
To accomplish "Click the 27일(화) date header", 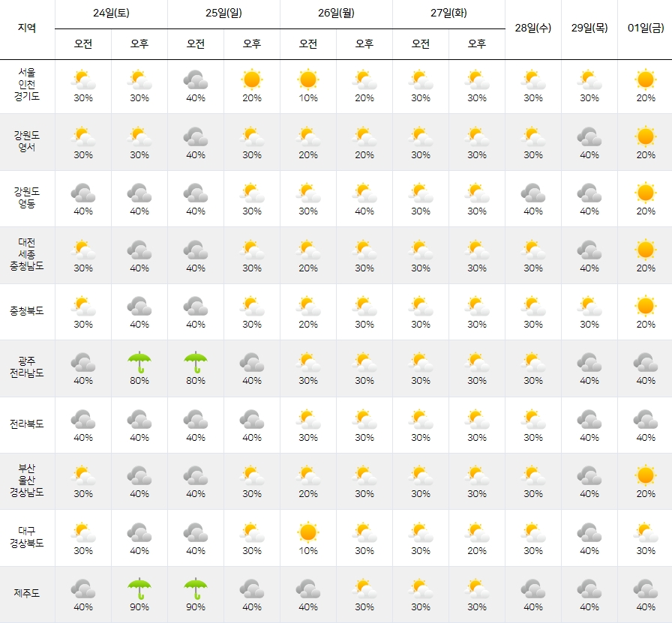I will 448,13.
